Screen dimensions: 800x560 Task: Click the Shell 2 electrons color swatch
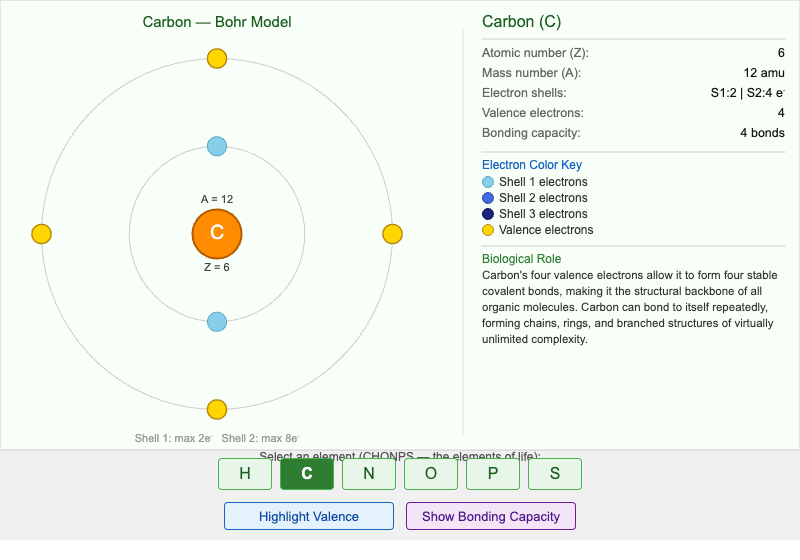[488, 198]
